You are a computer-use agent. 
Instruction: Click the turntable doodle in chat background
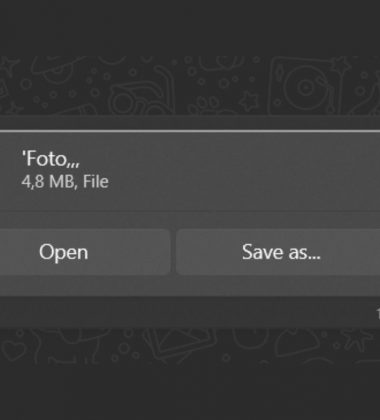[304, 87]
